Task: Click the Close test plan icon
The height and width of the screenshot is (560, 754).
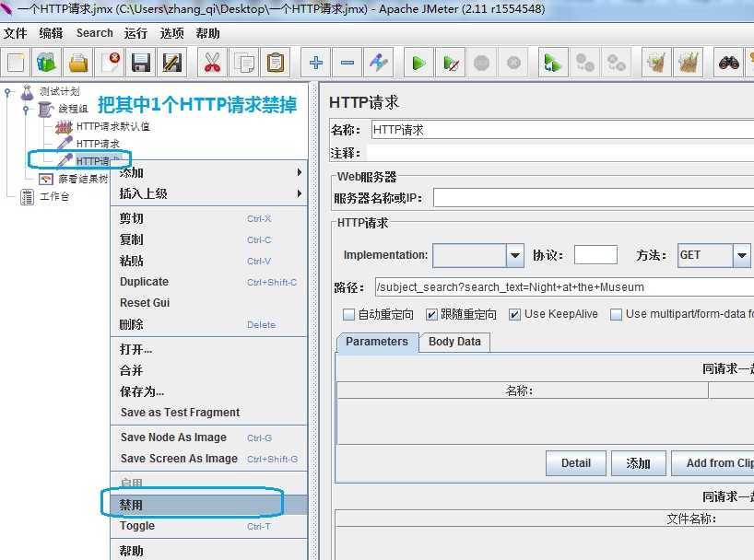Action: 110,63
